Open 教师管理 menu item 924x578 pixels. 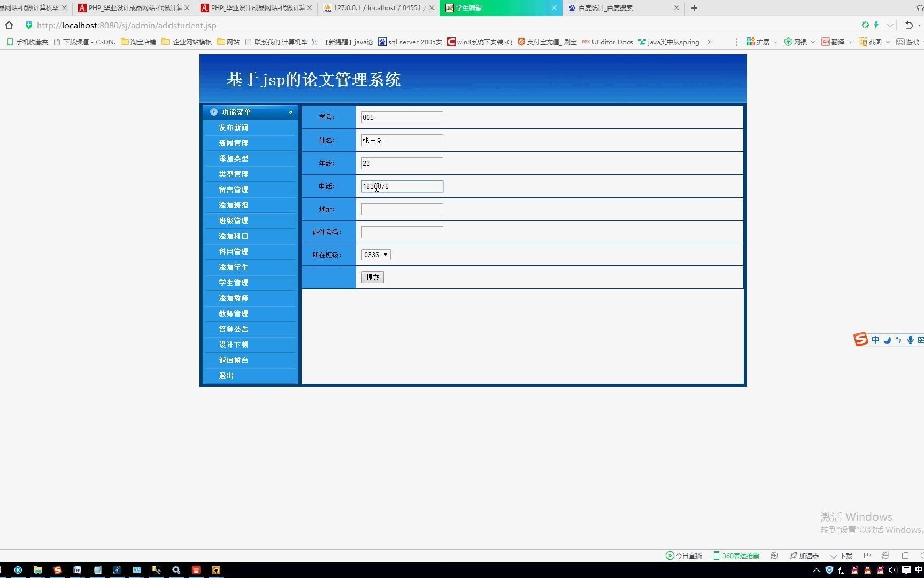pos(234,314)
